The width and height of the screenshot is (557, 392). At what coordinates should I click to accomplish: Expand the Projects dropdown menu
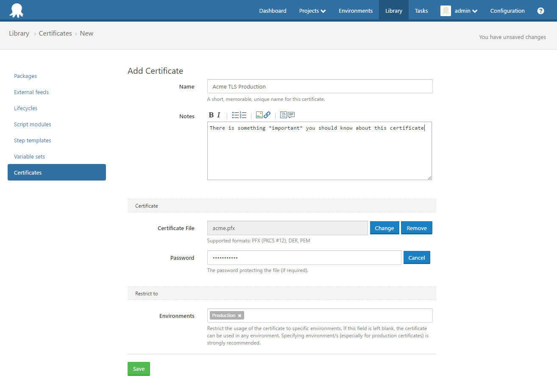(x=312, y=11)
